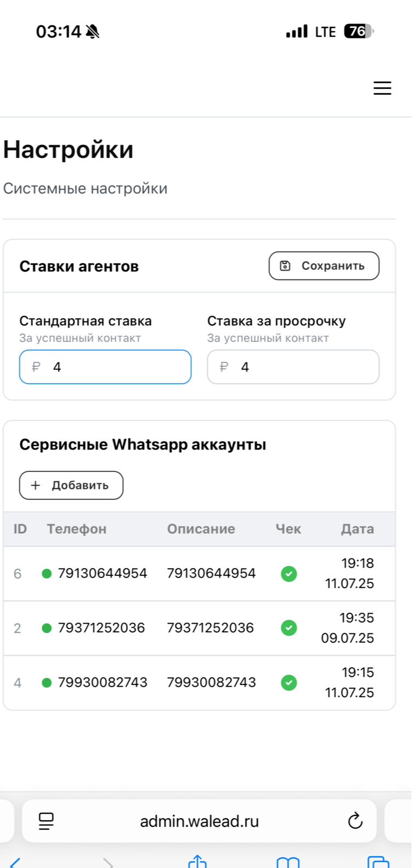
Task: Click green check icon for 79371252036
Action: [289, 628]
